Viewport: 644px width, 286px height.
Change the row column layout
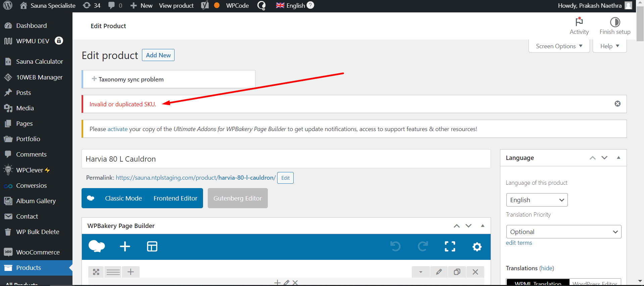point(113,272)
